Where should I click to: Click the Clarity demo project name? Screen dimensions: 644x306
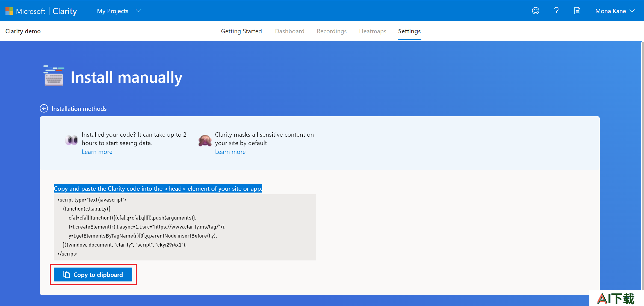23,31
